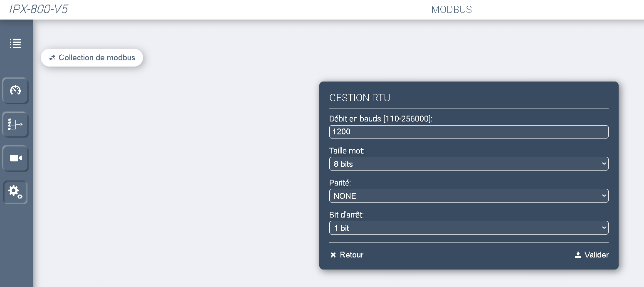Screen dimensions: 644x287
Task: Click the chevron on the 8 bits selector
Action: pos(604,164)
